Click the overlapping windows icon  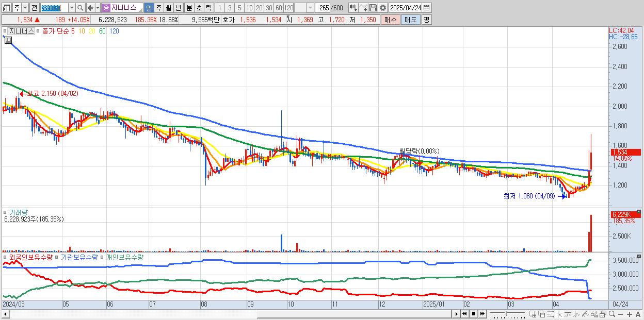pyautogui.click(x=541, y=314)
